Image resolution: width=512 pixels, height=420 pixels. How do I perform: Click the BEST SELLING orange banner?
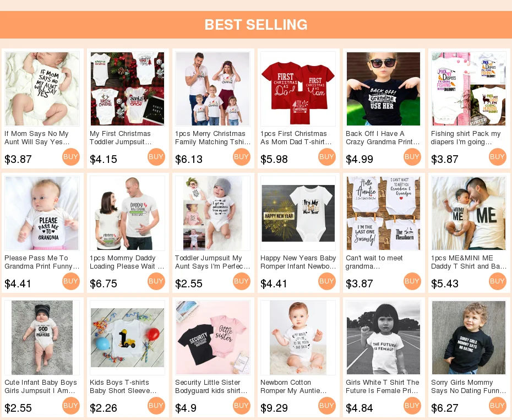256,25
